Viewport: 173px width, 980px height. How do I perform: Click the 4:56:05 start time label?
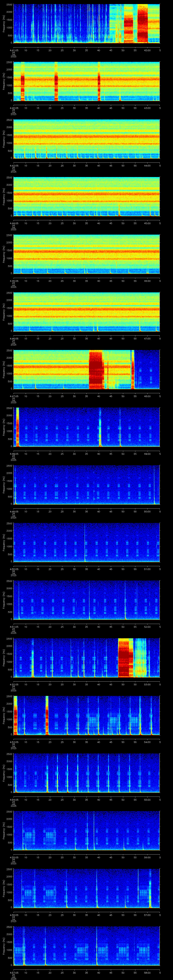point(13,915)
